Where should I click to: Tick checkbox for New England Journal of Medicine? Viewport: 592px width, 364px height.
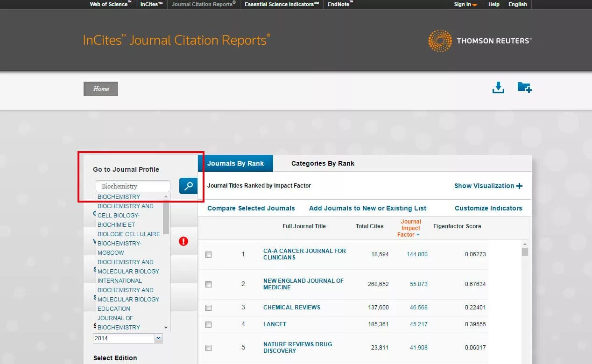[208, 284]
